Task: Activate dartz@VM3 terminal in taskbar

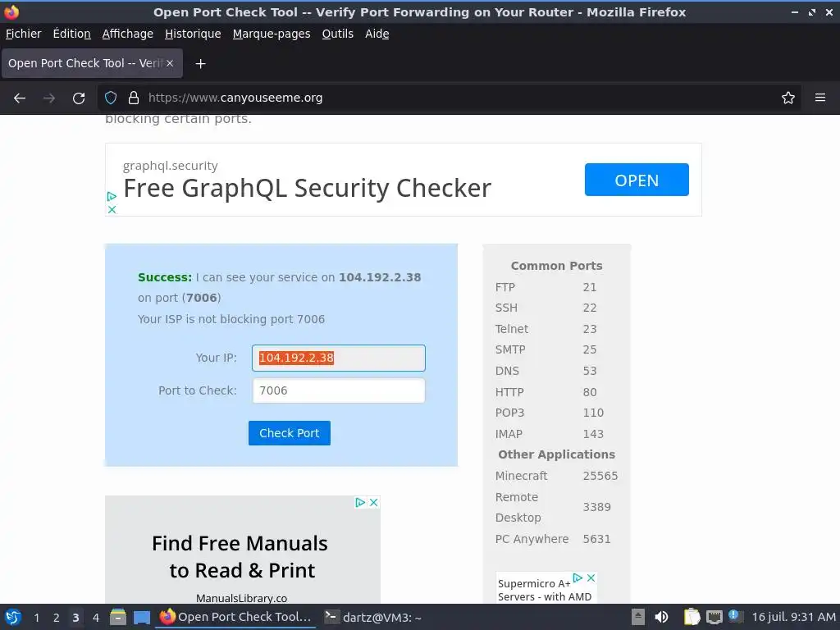Action: coord(373,617)
